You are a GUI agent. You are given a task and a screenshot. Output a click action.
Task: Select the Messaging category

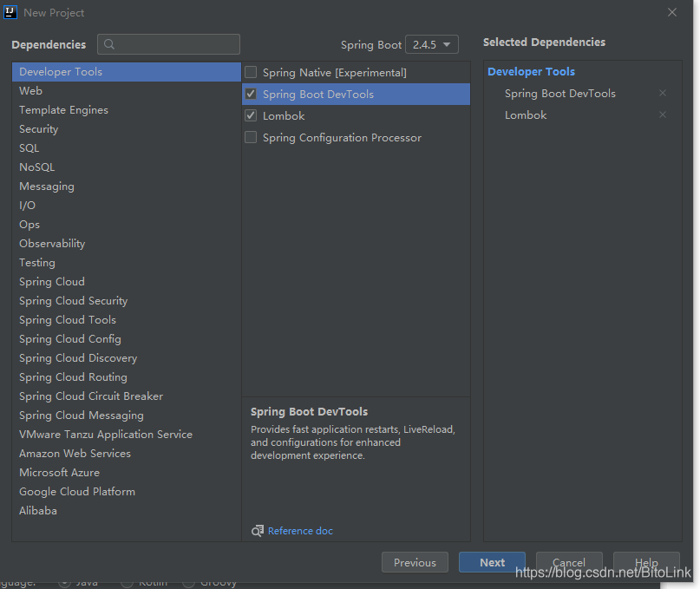coord(127,187)
